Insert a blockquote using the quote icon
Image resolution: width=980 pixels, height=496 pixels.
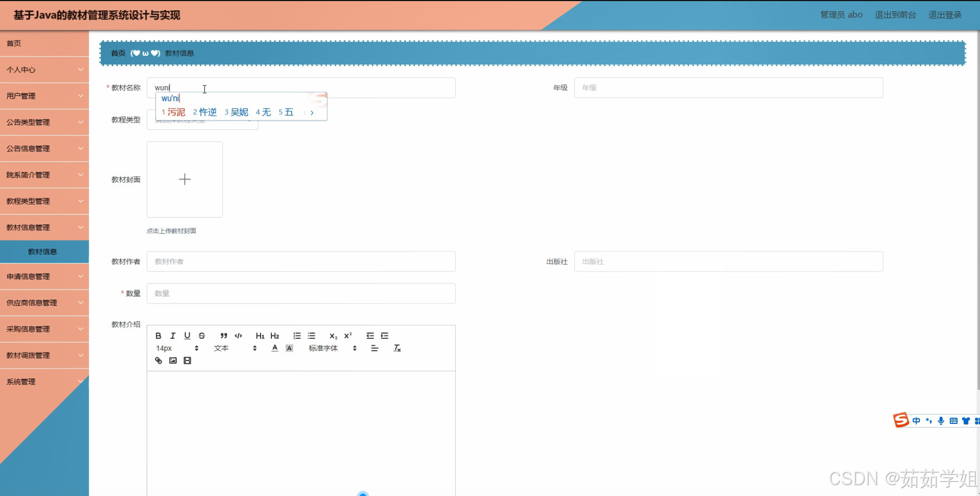point(223,335)
